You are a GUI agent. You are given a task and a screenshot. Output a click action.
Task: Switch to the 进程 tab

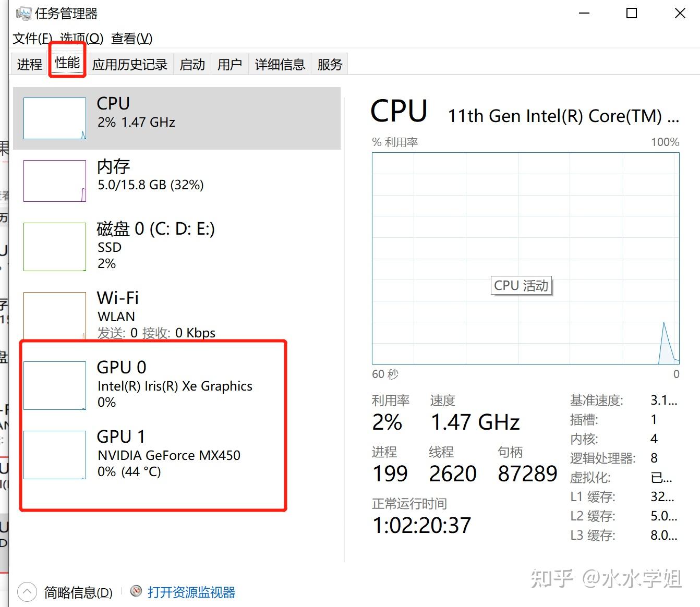click(x=29, y=64)
